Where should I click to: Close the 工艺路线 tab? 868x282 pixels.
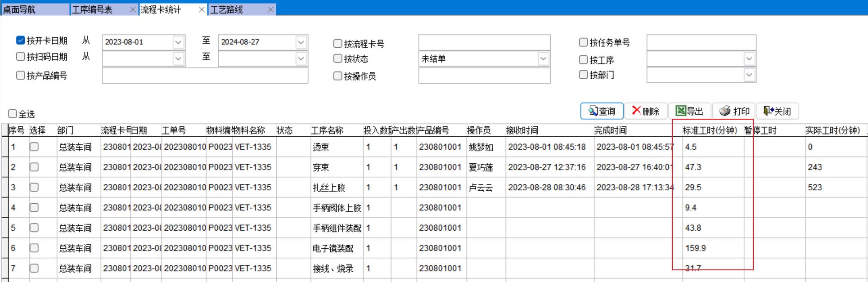[x=270, y=9]
